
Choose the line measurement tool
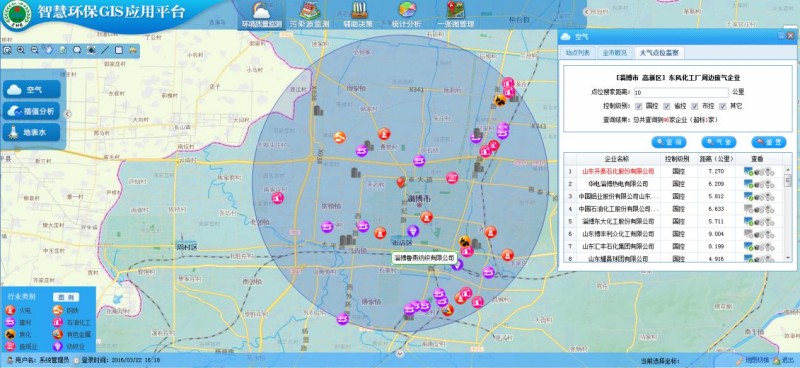click(105, 50)
